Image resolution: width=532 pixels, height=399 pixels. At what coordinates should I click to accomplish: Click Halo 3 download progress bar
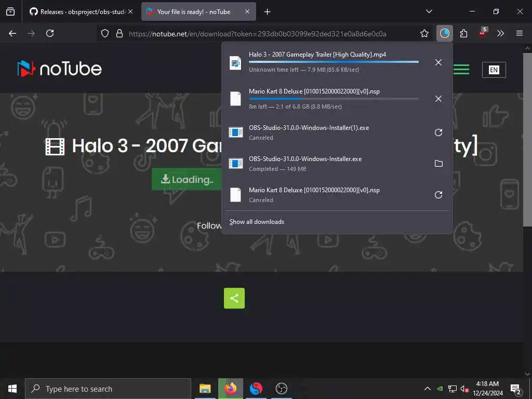(334, 62)
